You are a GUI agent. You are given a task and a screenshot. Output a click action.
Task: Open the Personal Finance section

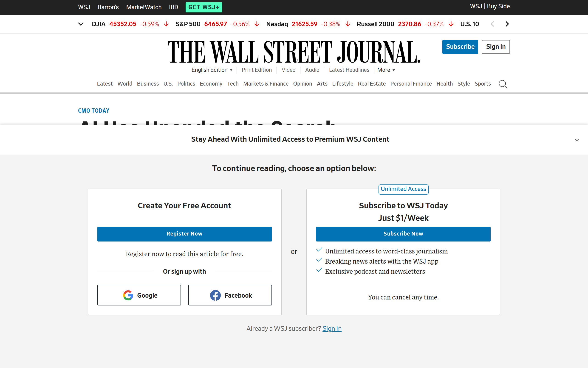(411, 84)
